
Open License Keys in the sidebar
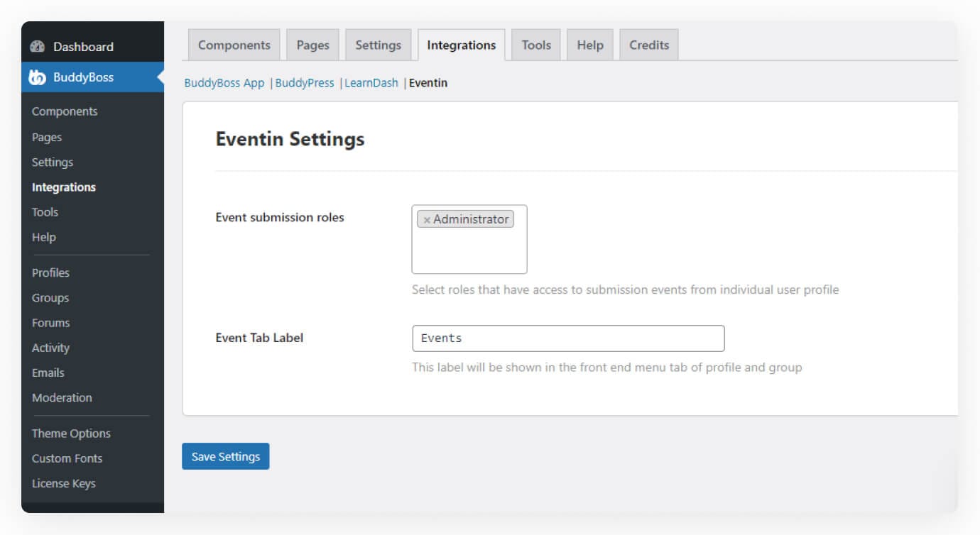point(64,483)
